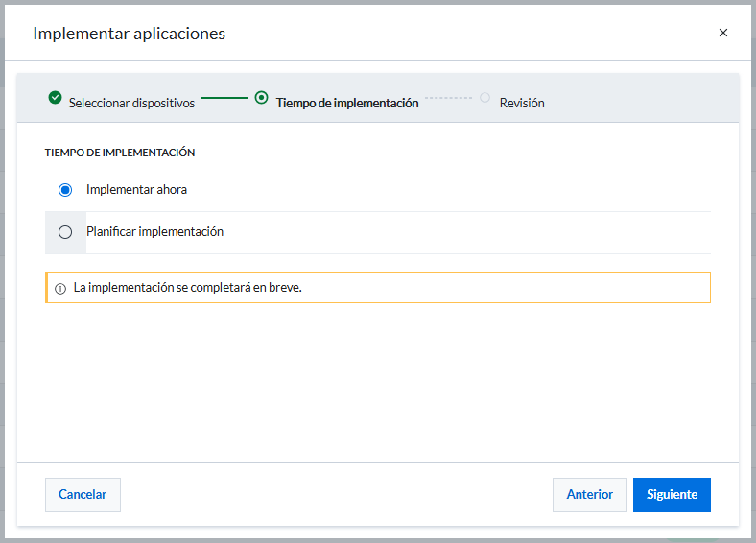Click the green progress line between steps
756x543 pixels.
pyautogui.click(x=224, y=98)
